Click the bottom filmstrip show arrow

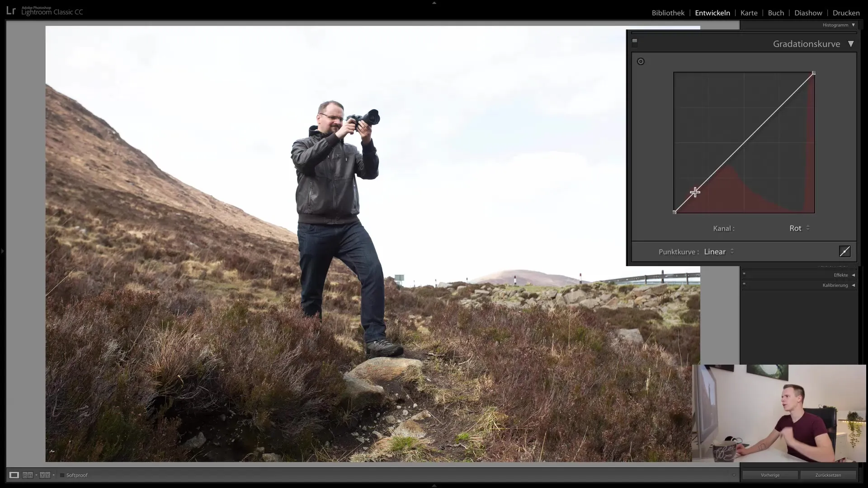pos(434,485)
